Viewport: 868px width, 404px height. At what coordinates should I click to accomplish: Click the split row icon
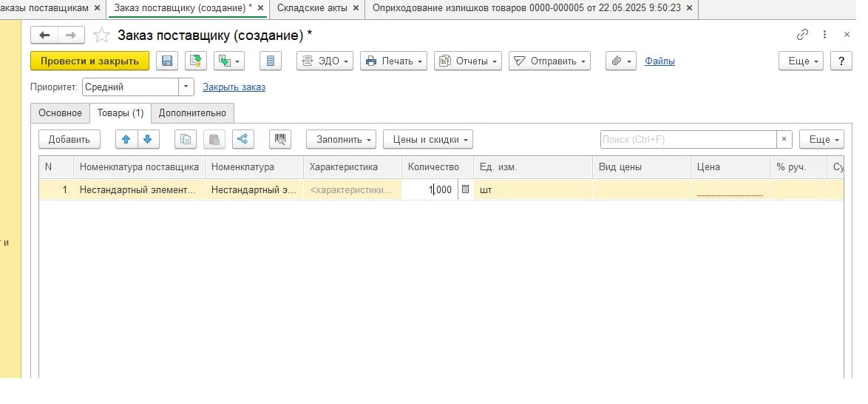pos(243,140)
